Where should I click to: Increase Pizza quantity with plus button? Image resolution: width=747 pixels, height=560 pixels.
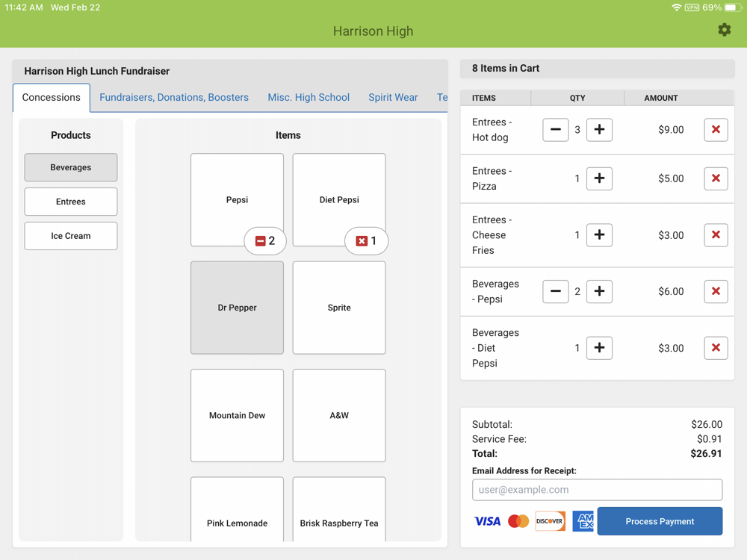pyautogui.click(x=599, y=178)
